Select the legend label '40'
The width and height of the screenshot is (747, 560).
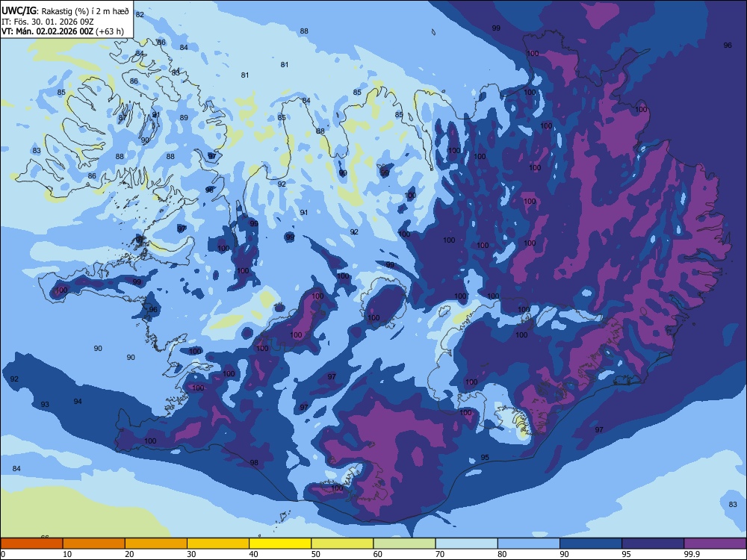(x=253, y=554)
